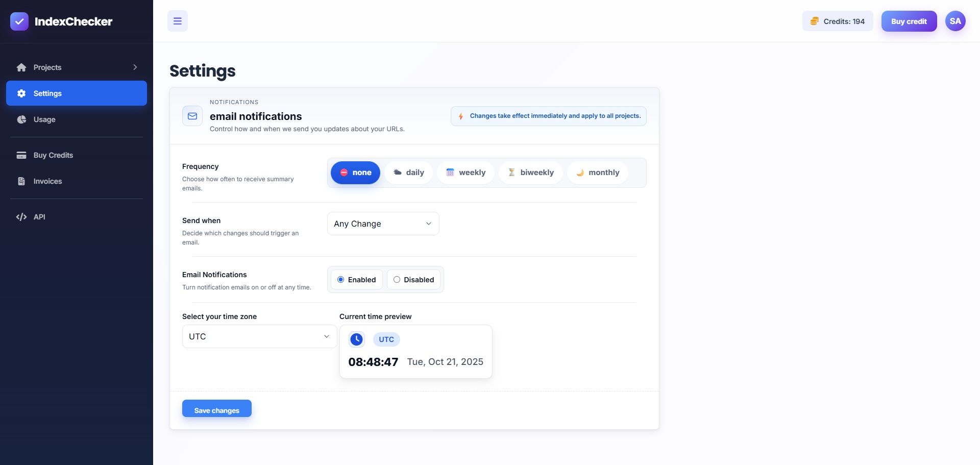
Task: Open the Send when Any Change dropdown
Action: pyautogui.click(x=383, y=224)
